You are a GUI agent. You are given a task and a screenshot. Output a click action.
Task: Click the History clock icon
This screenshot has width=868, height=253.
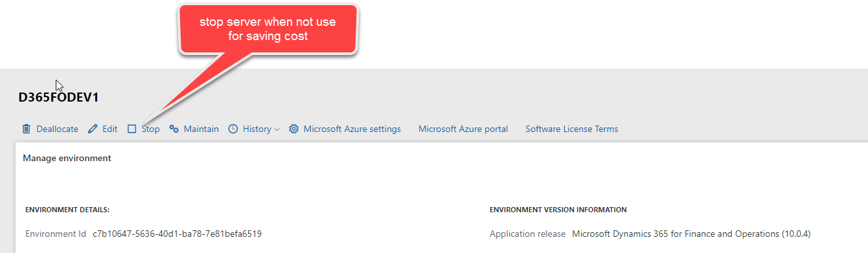coord(233,129)
